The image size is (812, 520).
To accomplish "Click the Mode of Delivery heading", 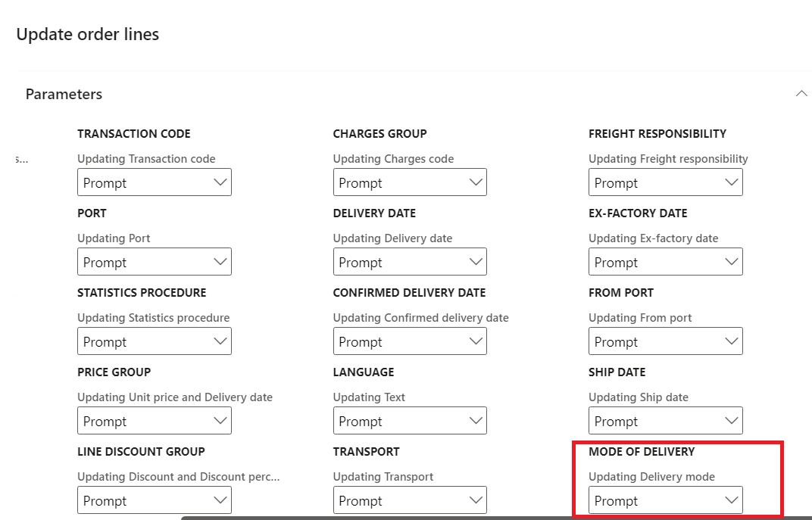I will click(642, 452).
